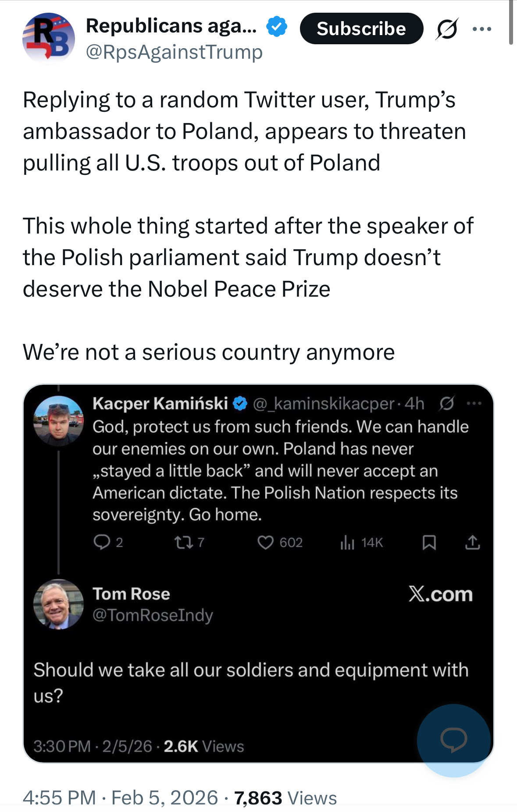Image resolution: width=517 pixels, height=812 pixels.
Task: Click Tom Rose's profile photo
Action: pyautogui.click(x=58, y=604)
